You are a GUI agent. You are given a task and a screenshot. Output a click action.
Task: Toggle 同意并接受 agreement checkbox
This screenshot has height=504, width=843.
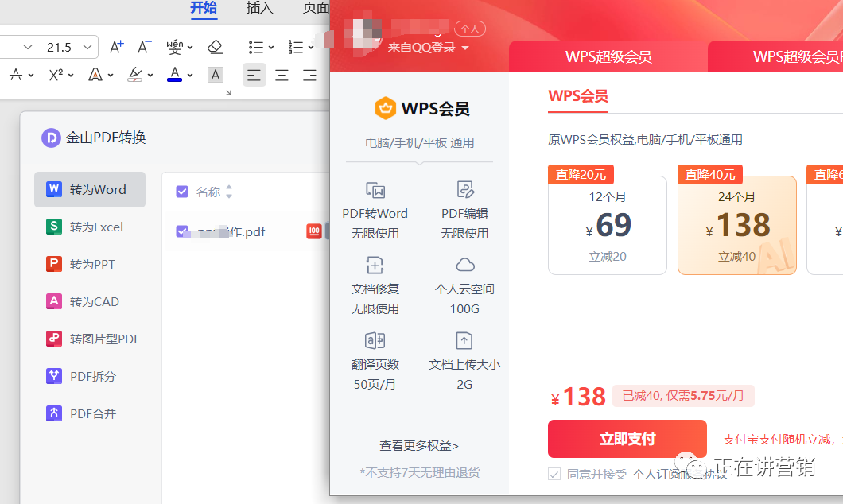click(x=554, y=474)
